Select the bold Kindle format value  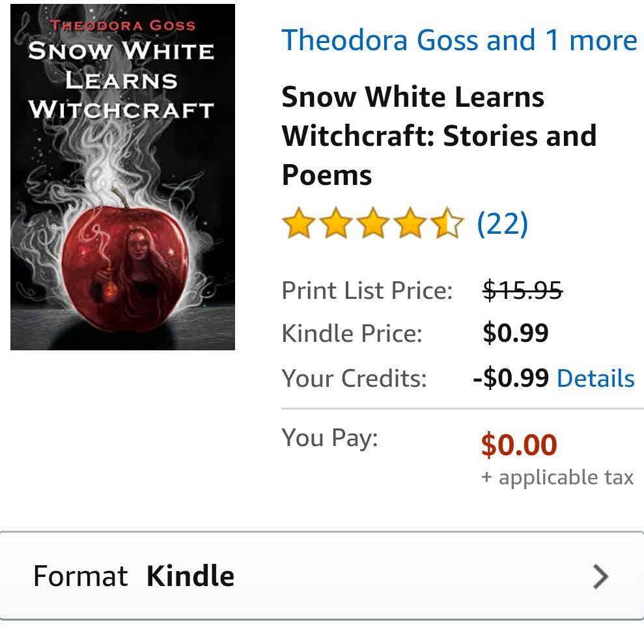[x=190, y=576]
